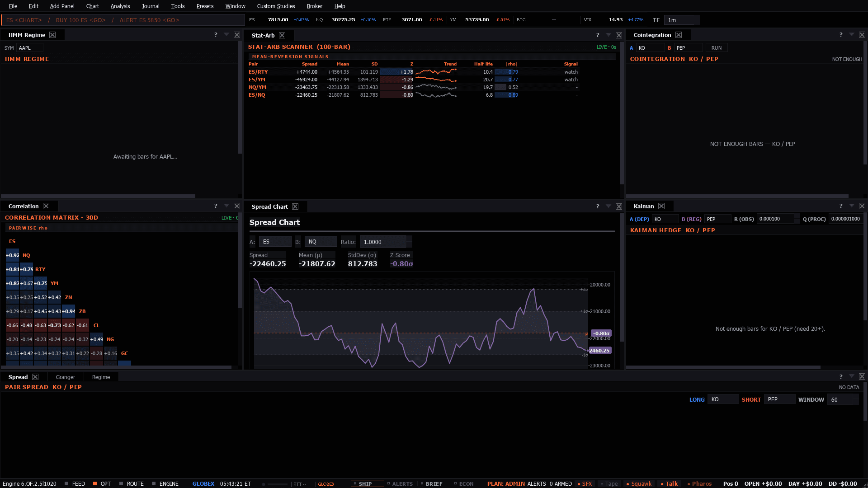Click the command line input bar
This screenshot has height=488, width=868.
click(x=123, y=20)
